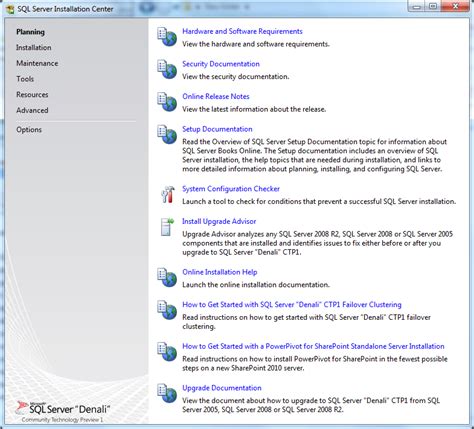
Task: Go to the Tools category
Action: (25, 79)
